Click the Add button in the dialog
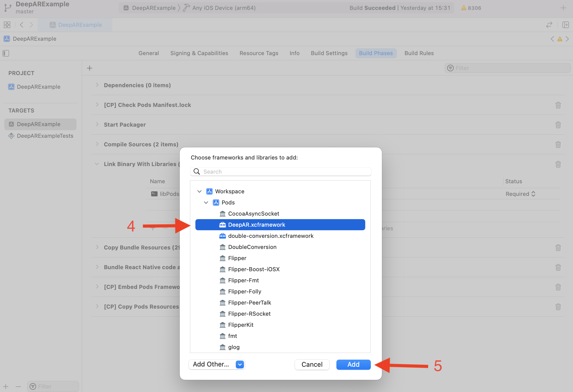 (x=353, y=364)
